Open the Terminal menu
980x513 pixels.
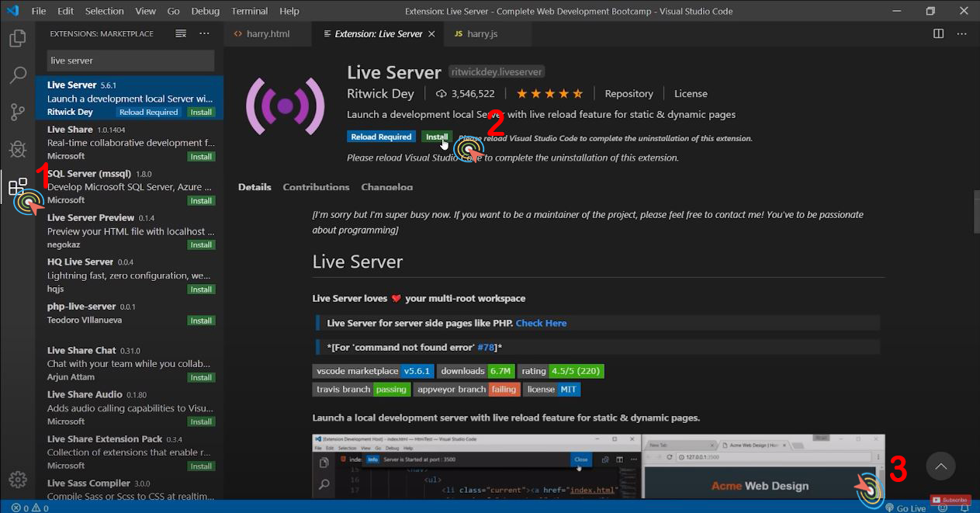tap(249, 11)
